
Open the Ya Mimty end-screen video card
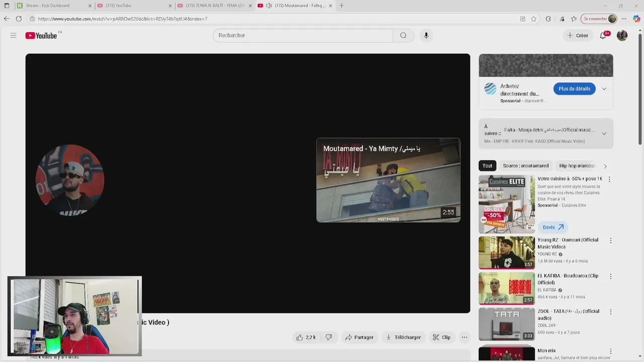(x=388, y=180)
